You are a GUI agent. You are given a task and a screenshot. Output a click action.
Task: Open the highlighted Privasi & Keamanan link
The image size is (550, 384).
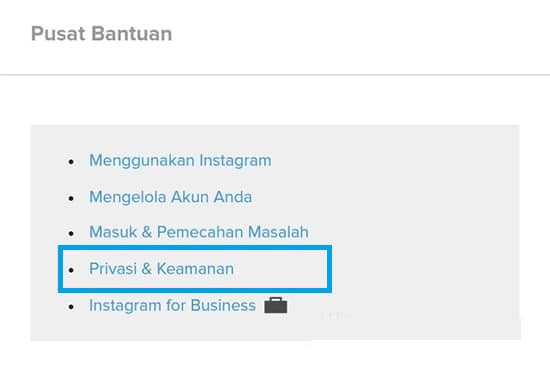click(161, 269)
